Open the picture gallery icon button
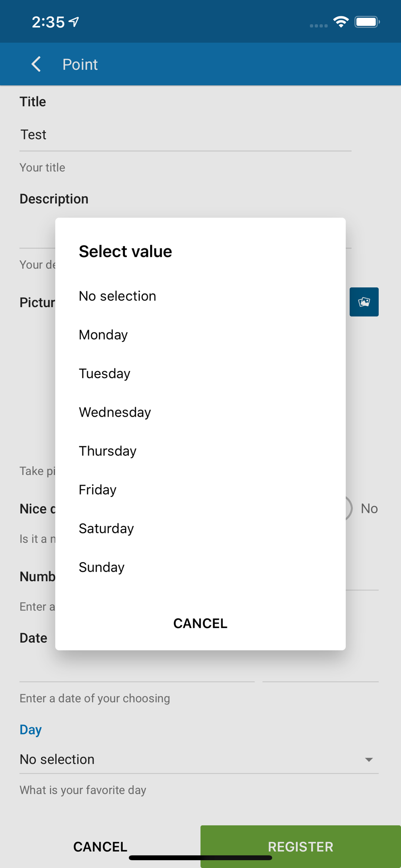This screenshot has height=868, width=401. coord(364,302)
